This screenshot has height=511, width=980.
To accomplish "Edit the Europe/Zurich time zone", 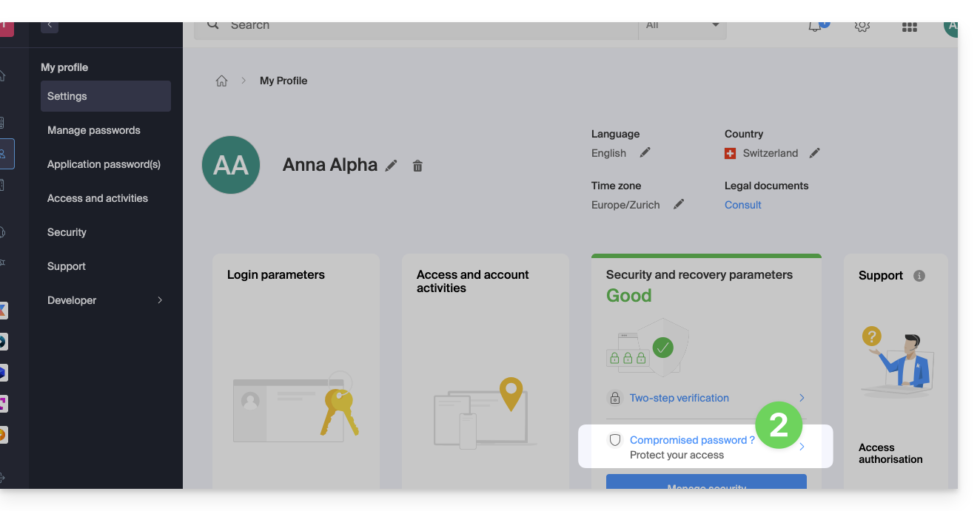I will point(678,204).
